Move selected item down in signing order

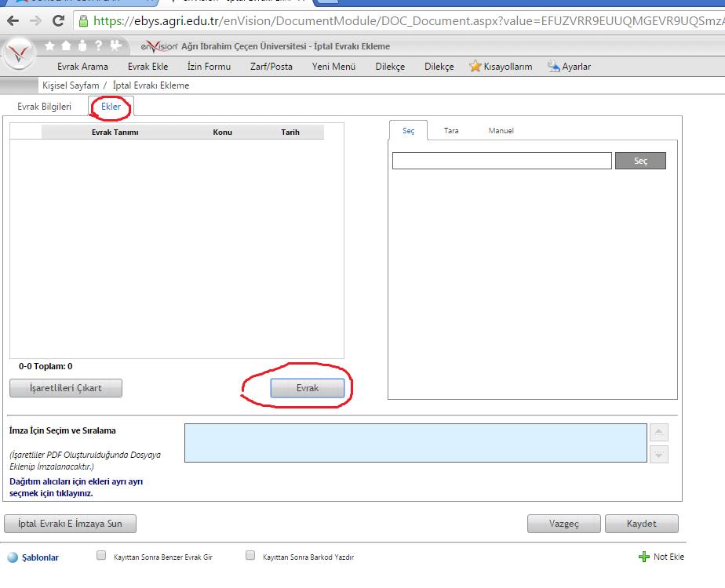click(659, 454)
